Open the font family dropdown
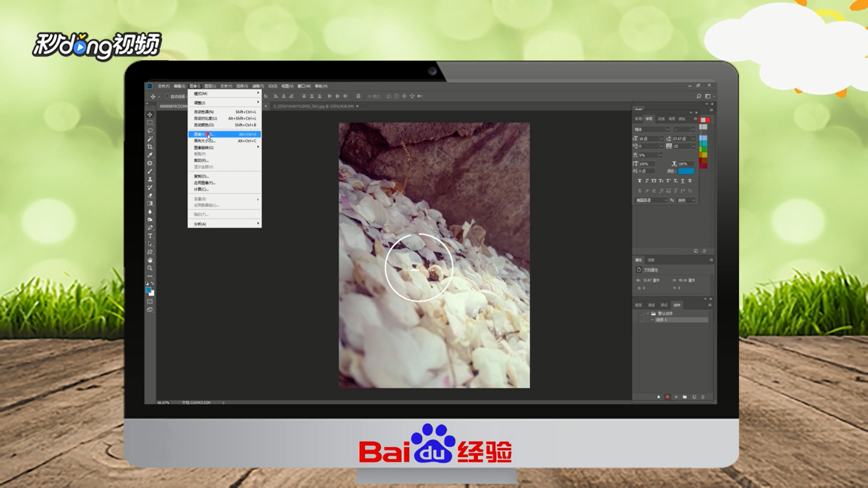868x488 pixels. coord(667,129)
